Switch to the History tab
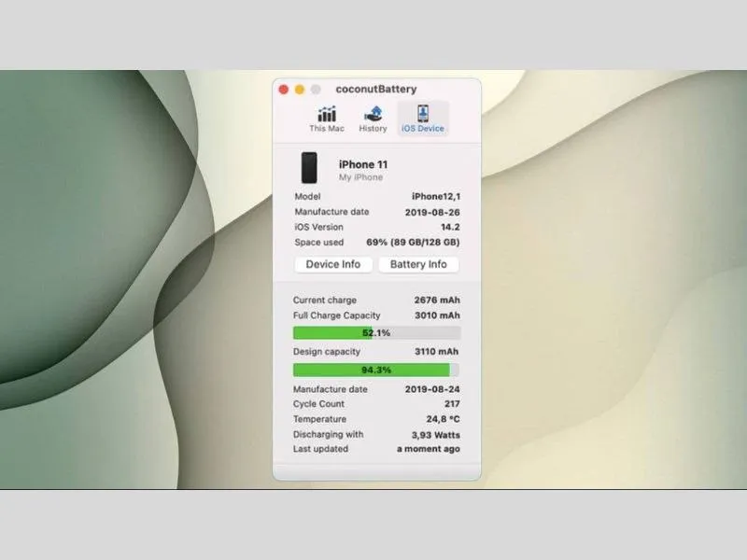This screenshot has width=747, height=560. click(373, 119)
